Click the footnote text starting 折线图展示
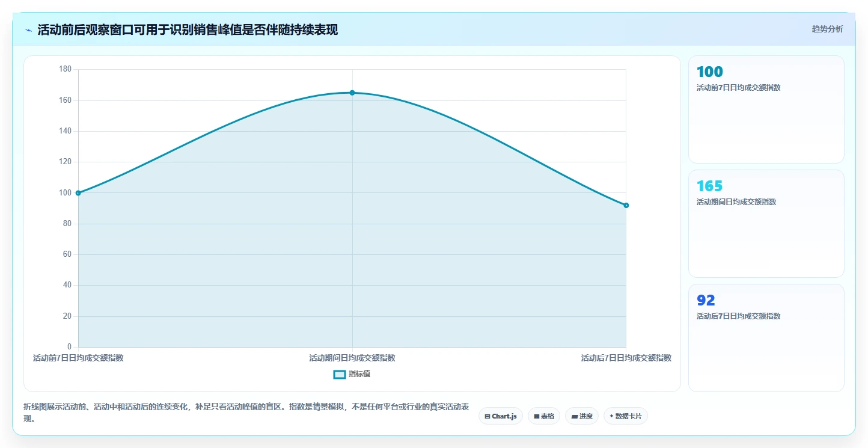 (x=246, y=413)
